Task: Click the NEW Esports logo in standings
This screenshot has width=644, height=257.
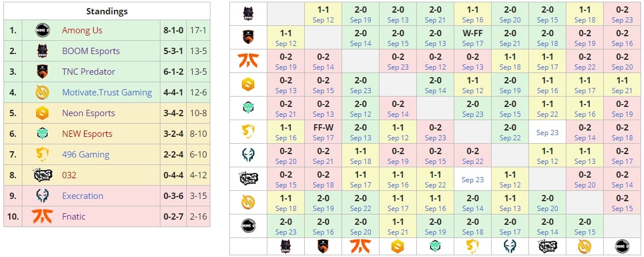Action: click(43, 134)
